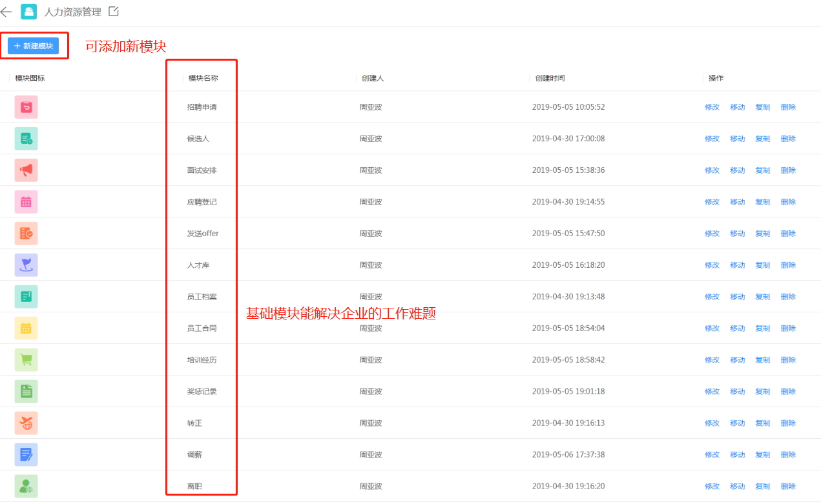Click the 招聘申请 module icon

tap(26, 107)
